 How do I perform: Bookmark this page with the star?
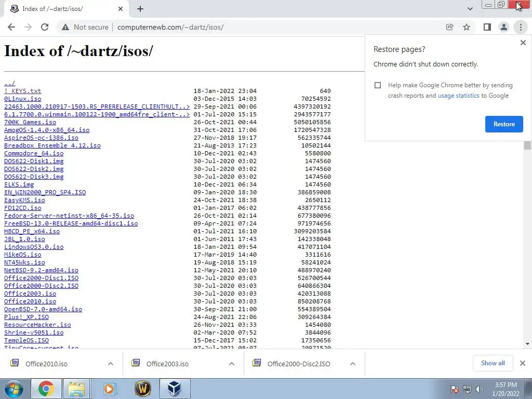[467, 27]
